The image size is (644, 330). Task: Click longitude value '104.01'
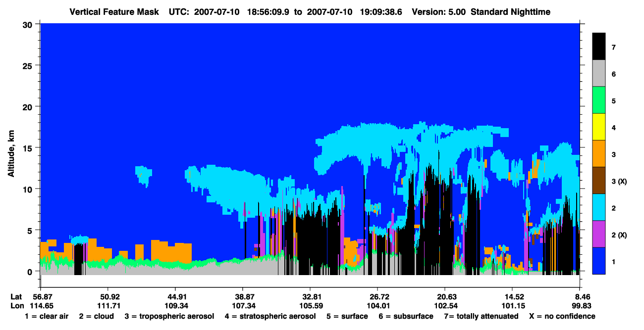pos(377,306)
